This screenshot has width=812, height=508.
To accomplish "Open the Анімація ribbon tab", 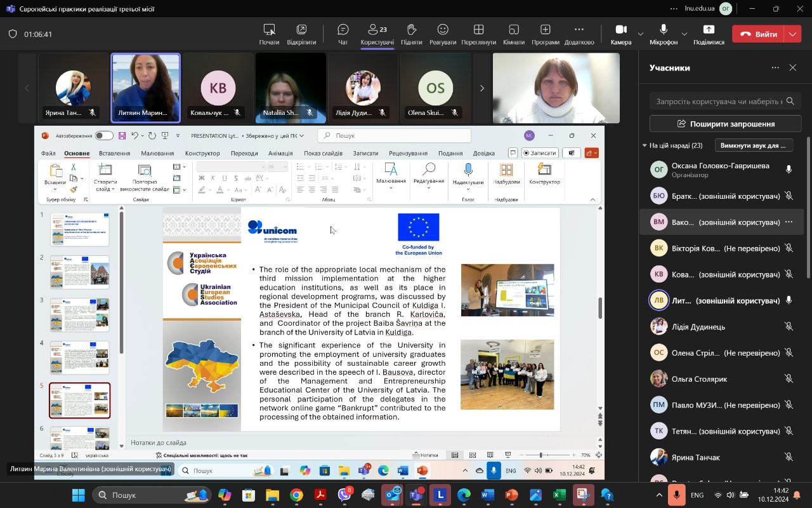I will [280, 153].
